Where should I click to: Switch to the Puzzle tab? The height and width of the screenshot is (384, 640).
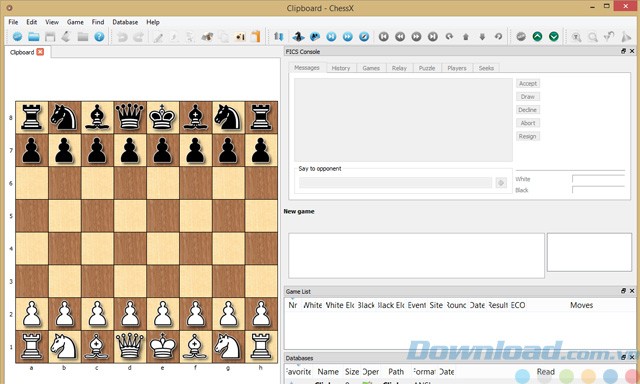(x=427, y=68)
